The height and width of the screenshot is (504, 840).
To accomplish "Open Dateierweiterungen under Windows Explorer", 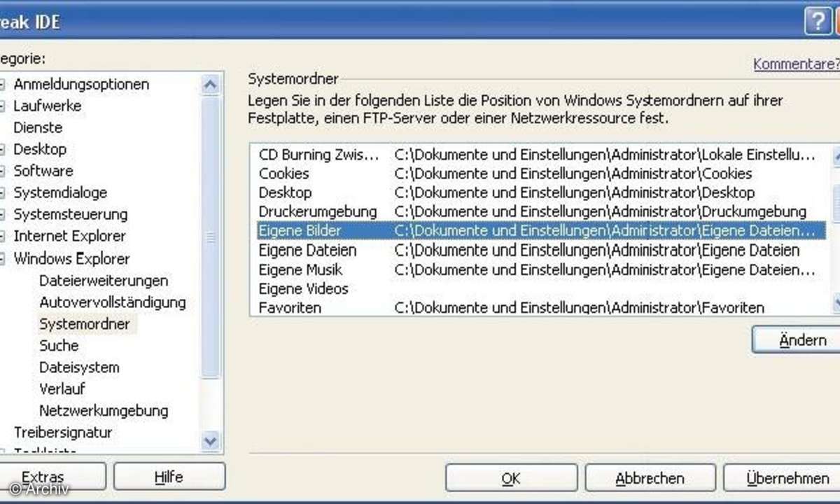I will (x=104, y=281).
